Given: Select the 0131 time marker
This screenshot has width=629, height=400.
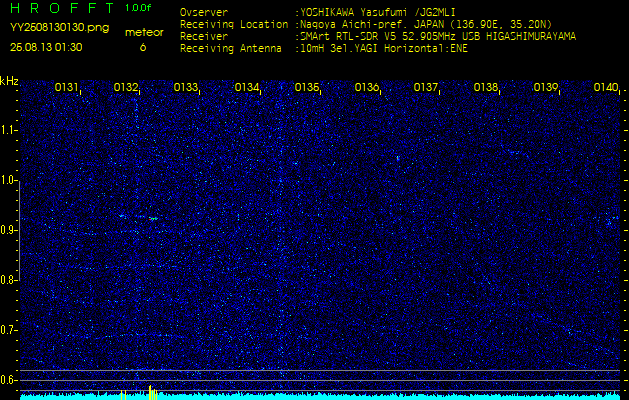Looking at the screenshot, I should pyautogui.click(x=66, y=87).
